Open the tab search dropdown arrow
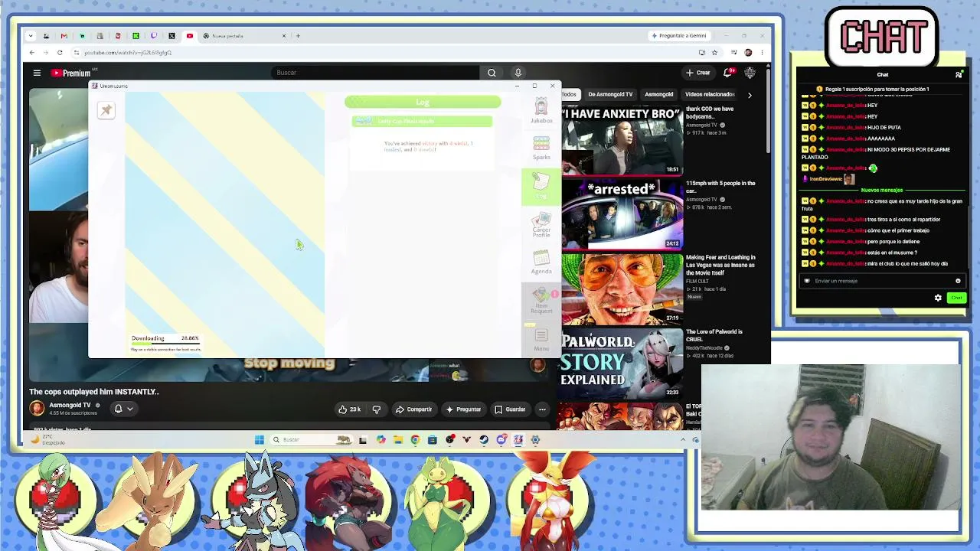Screen dimensions: 980x551 click(x=31, y=36)
